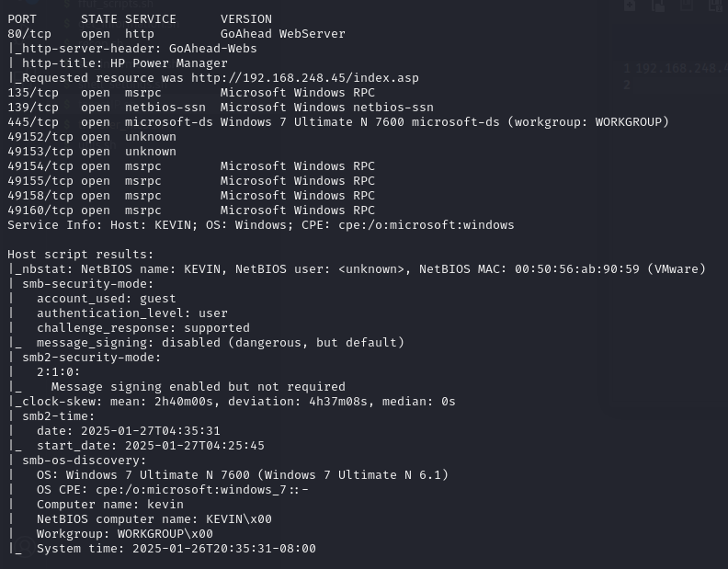
Task: Click the account_used: guest line
Action: click(107, 299)
